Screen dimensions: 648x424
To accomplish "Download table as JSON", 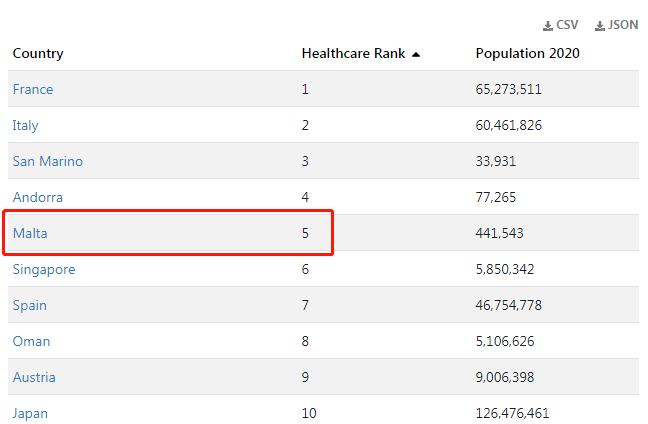I will pyautogui.click(x=617, y=25).
